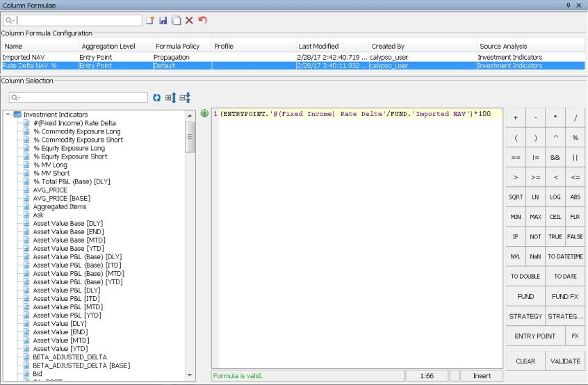Image resolution: width=588 pixels, height=385 pixels.
Task: Click the Copy formula icon
Action: click(176, 20)
